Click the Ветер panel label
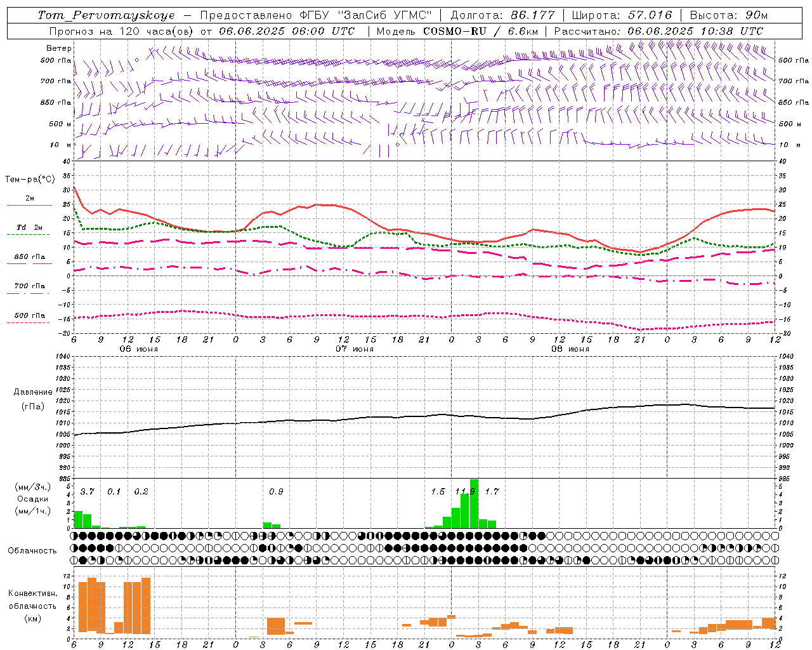 [59, 48]
